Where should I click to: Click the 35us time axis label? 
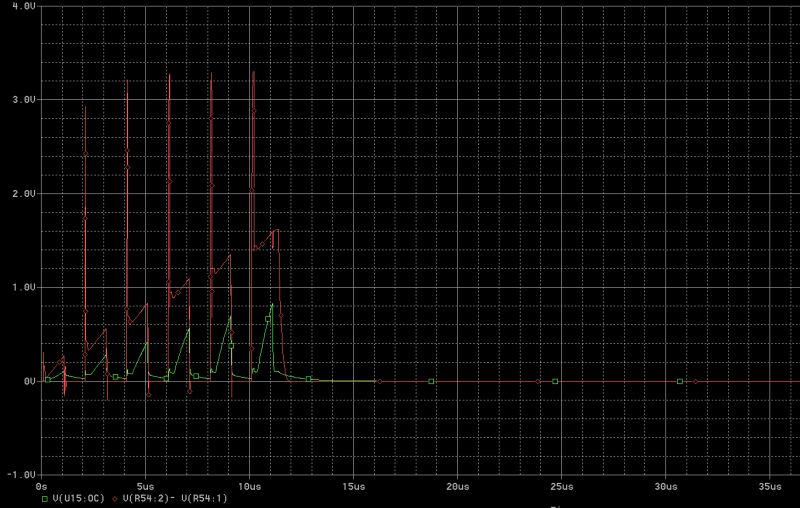[770, 487]
